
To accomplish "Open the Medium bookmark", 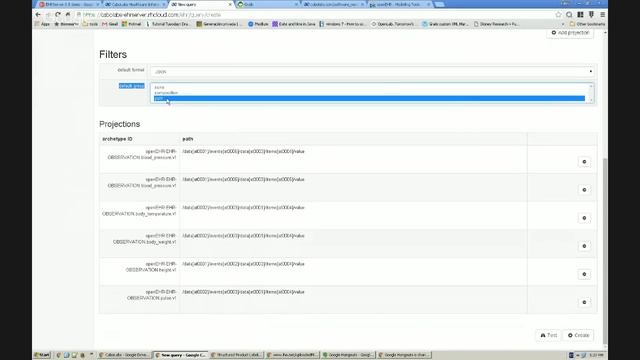I will click(258, 24).
